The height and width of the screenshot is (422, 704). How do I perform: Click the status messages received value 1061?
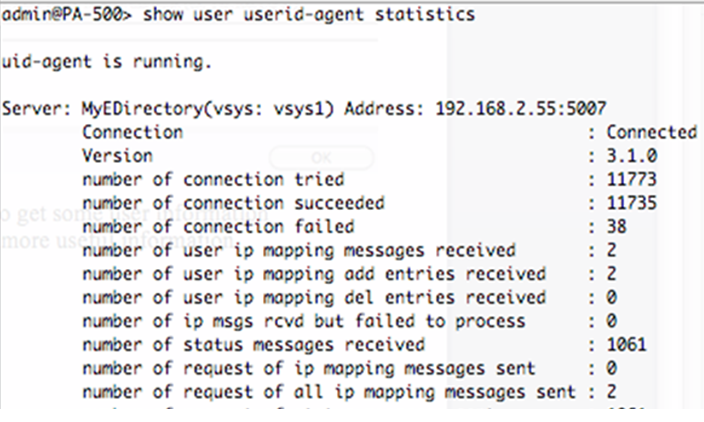click(x=628, y=345)
